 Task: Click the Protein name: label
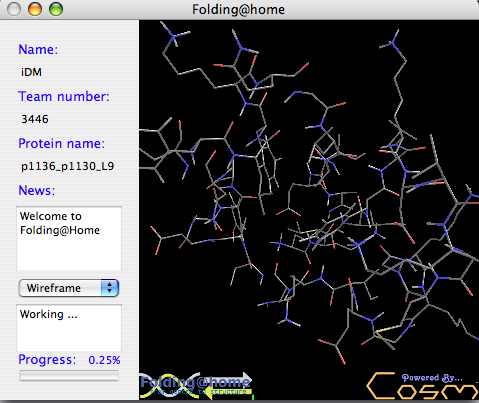[x=61, y=143]
